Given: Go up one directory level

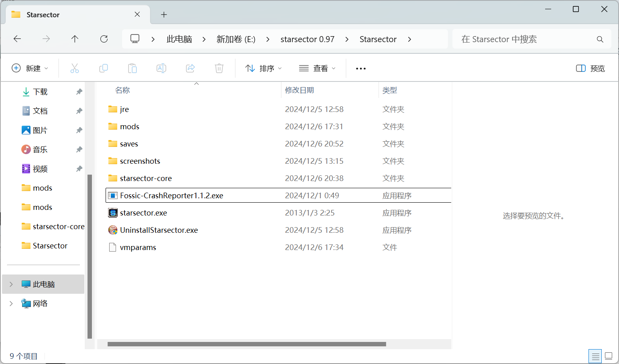Looking at the screenshot, I should point(75,39).
